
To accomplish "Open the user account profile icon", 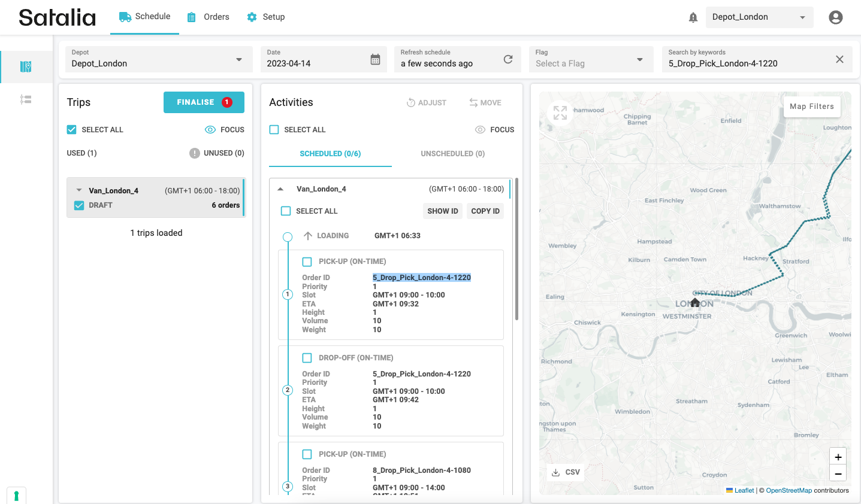I will (x=835, y=17).
